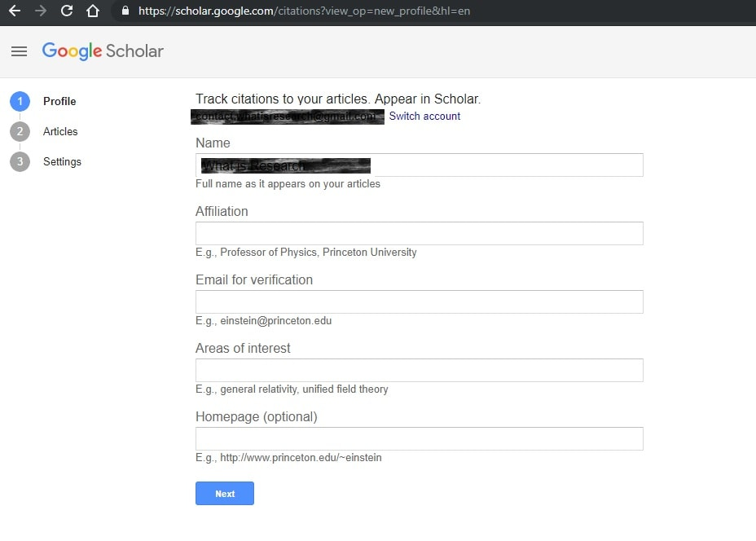Click the Switch account link
Screen dimensions: 756x541
(424, 117)
